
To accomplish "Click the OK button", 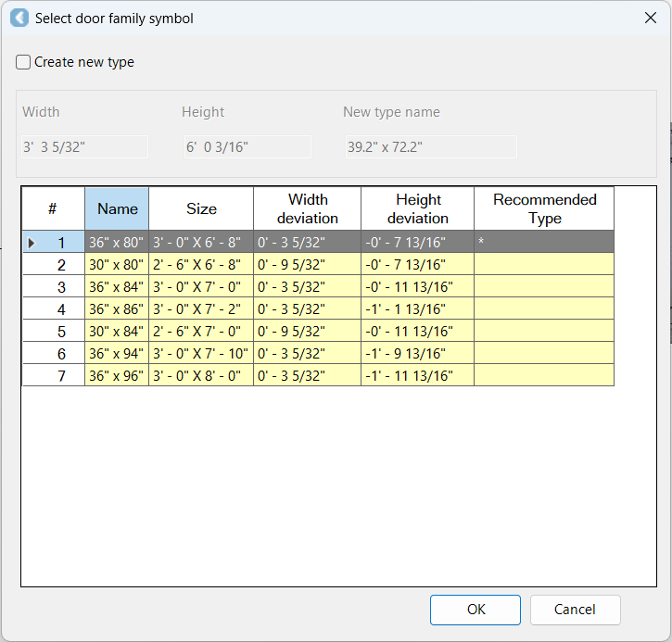I will [x=475, y=610].
